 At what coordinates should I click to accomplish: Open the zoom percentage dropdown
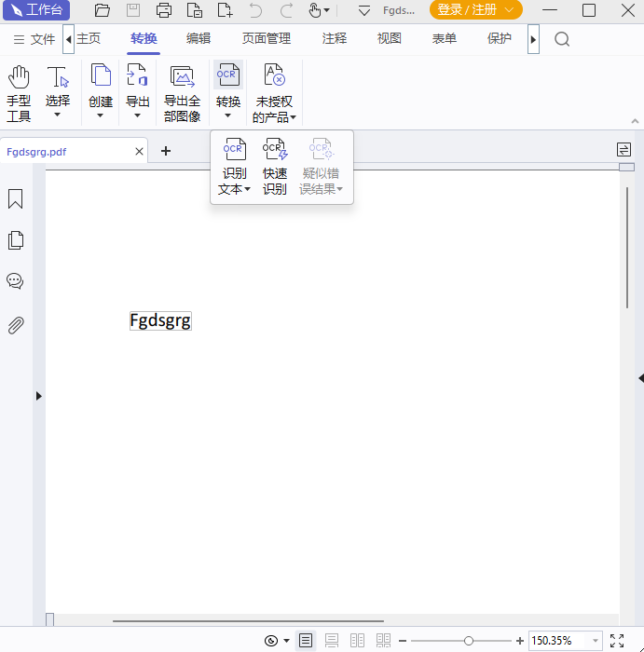(x=596, y=641)
